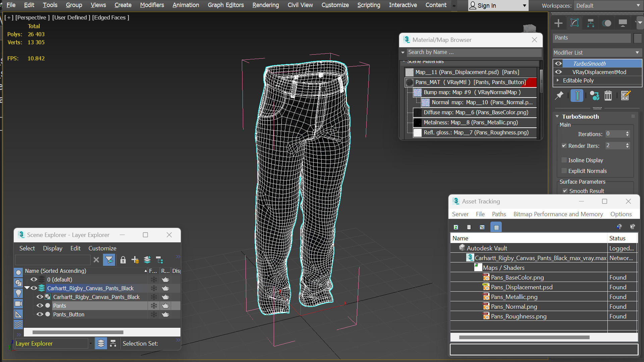
Task: Click lock icon in Scene Explorer toolbar
Action: pyautogui.click(x=123, y=260)
